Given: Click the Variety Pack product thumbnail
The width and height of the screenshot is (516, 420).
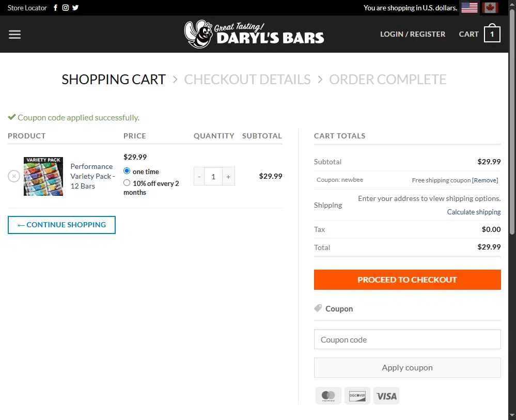Looking at the screenshot, I should [x=43, y=176].
